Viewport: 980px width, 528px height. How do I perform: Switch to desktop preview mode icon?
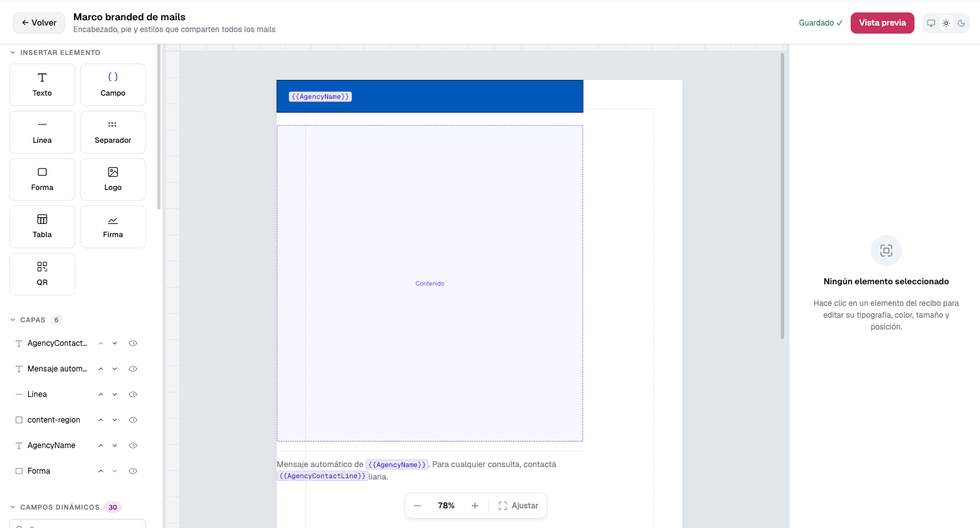click(x=931, y=23)
